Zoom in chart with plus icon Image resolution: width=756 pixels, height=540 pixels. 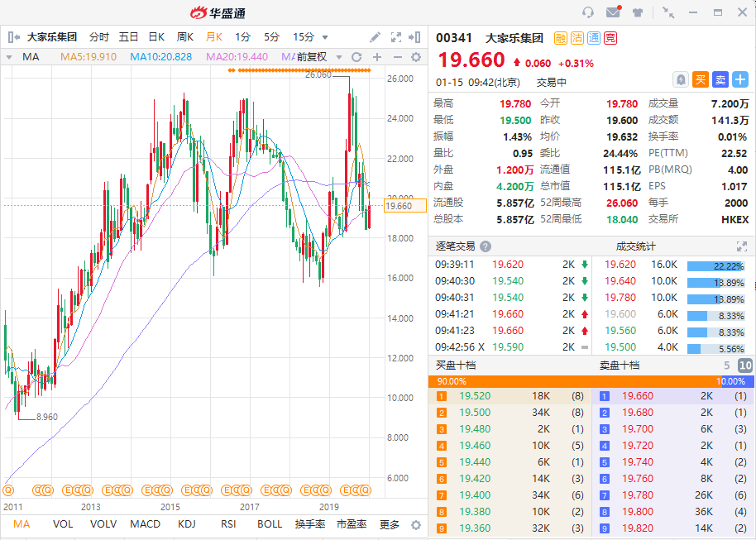(377, 57)
